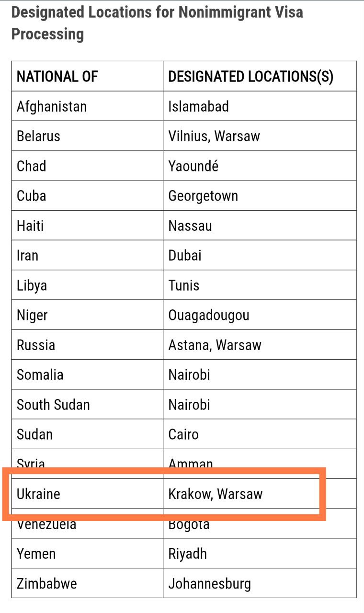Select the Georgetown location cell
The height and width of the screenshot is (613, 364).
(203, 196)
